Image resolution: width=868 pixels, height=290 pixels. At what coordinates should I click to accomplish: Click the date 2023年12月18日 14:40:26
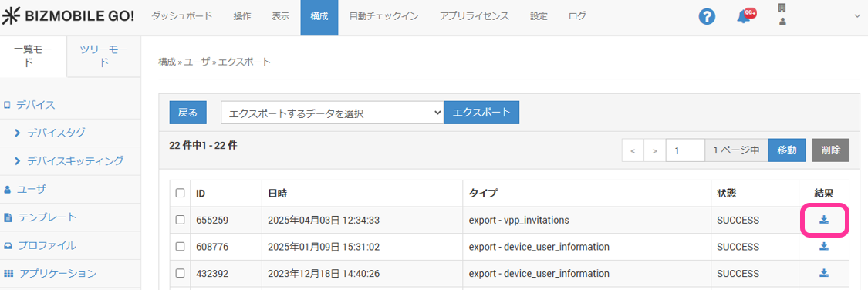(323, 273)
